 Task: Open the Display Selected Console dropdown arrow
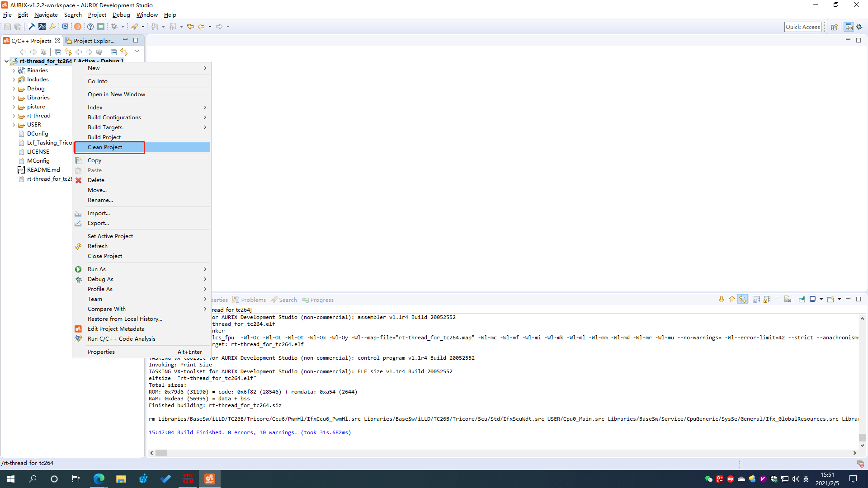(x=821, y=299)
